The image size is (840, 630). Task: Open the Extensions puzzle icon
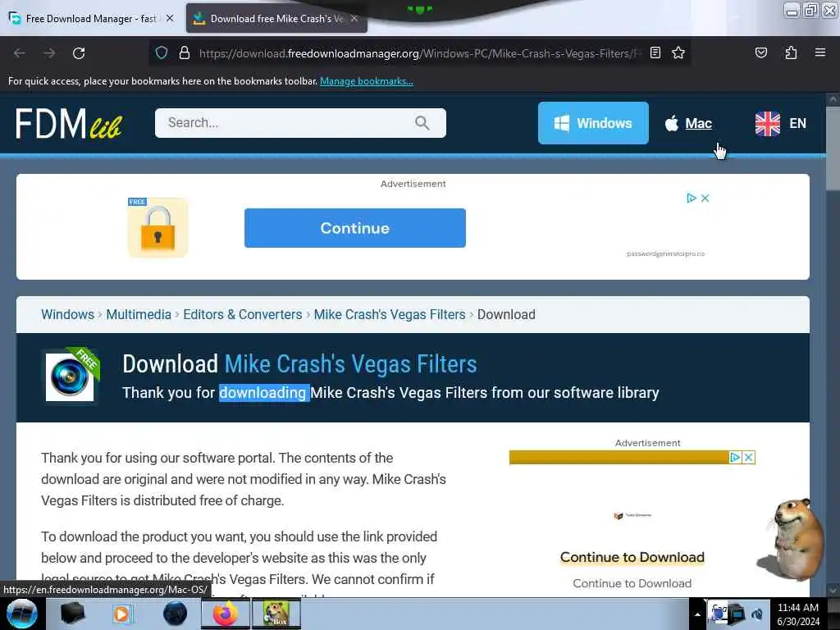coord(791,52)
